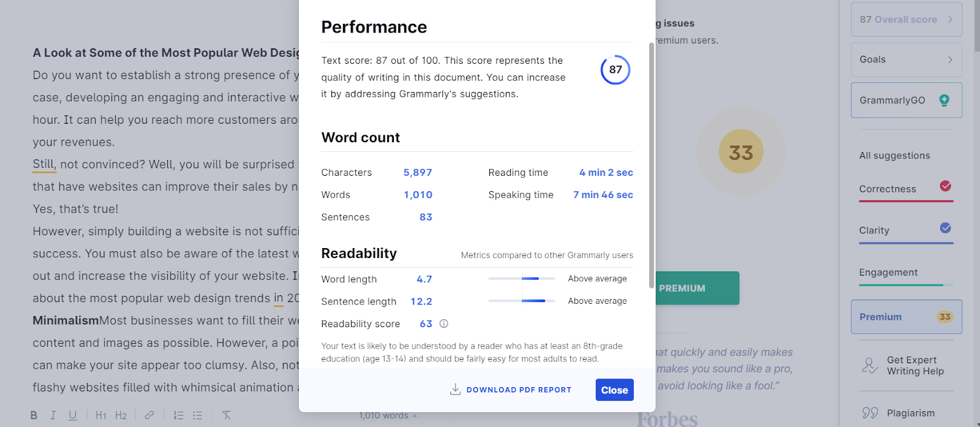Click Sentences value 83
The image size is (980, 427).
point(426,217)
